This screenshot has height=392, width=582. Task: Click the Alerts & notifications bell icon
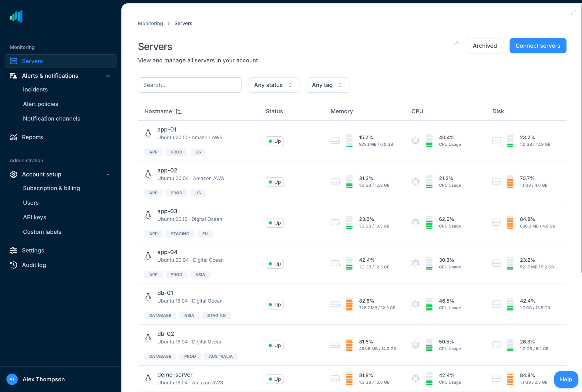(13, 75)
